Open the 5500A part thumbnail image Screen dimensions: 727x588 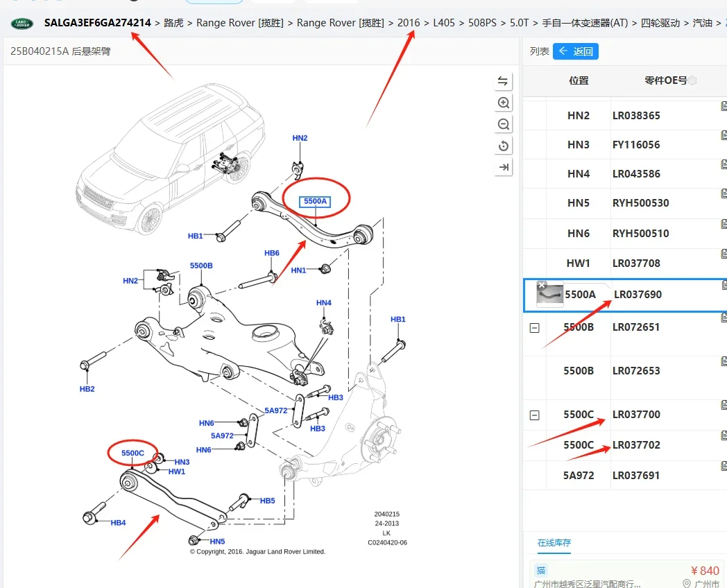pos(550,295)
